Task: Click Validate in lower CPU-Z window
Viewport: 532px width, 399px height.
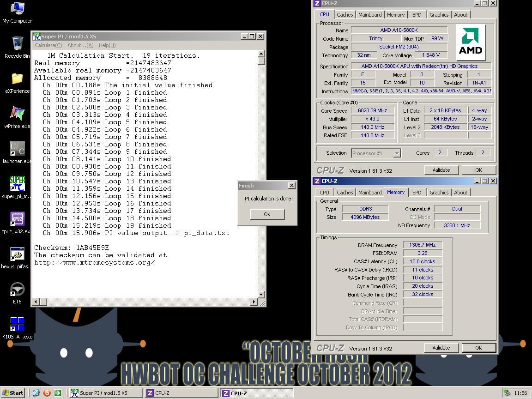Action: 441,348
